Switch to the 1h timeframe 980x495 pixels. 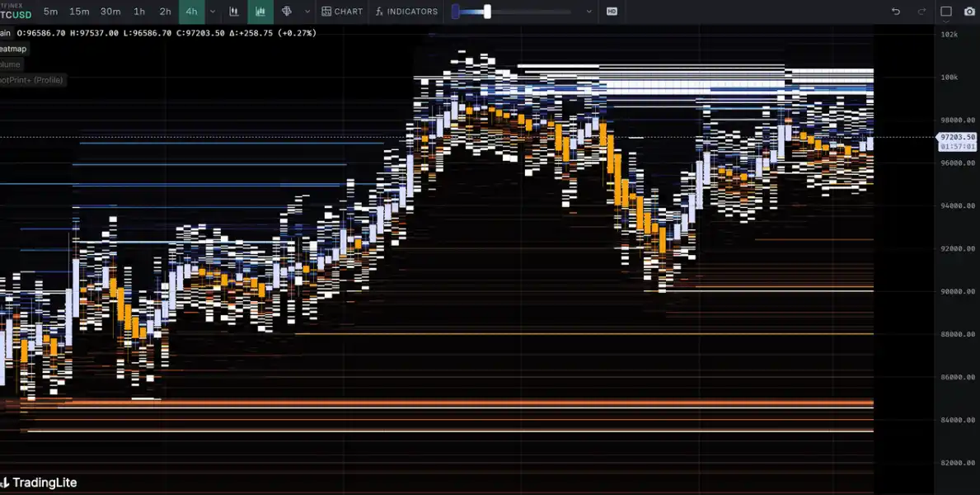pos(139,12)
